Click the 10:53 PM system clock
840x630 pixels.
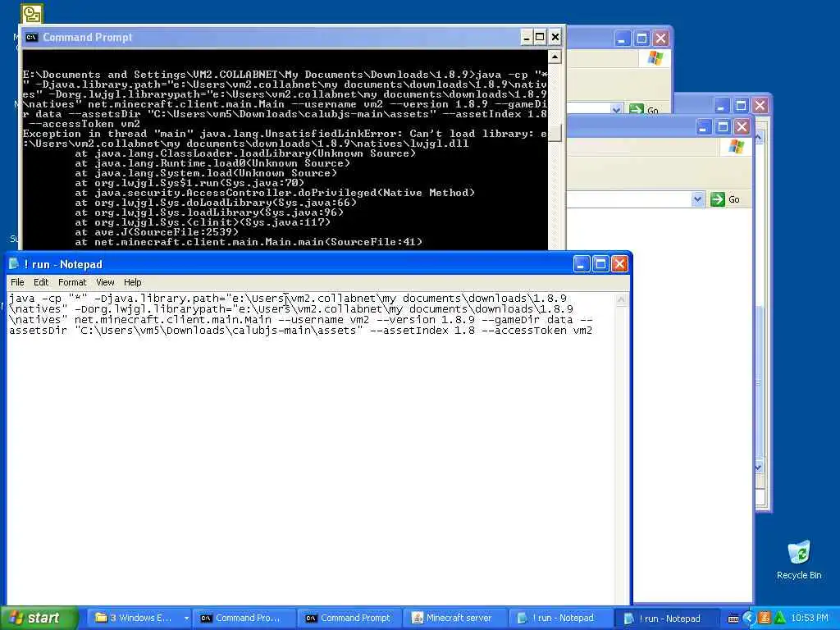coord(810,619)
